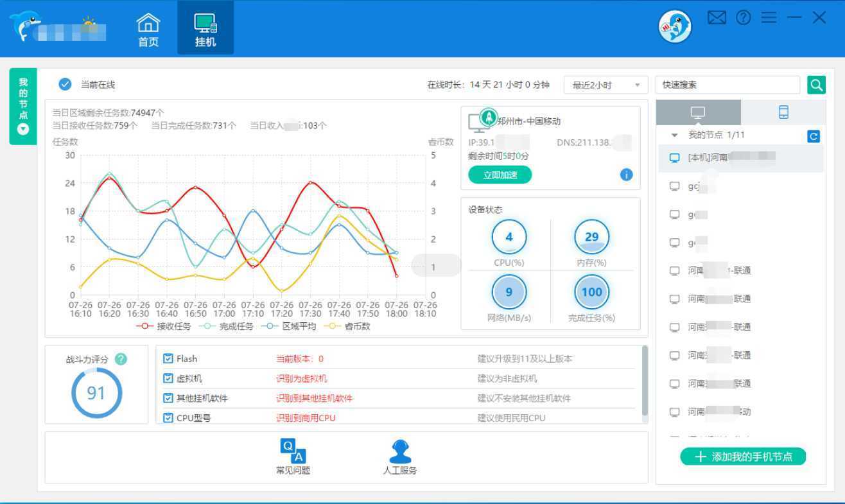The width and height of the screenshot is (845, 504).
Task: Toggle the 虚拟机 checkbox
Action: 168,379
